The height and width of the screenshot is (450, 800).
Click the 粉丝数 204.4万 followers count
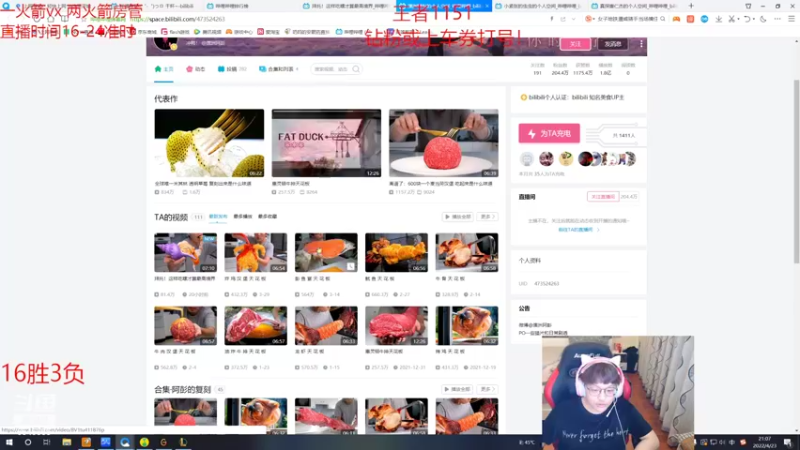[560, 69]
